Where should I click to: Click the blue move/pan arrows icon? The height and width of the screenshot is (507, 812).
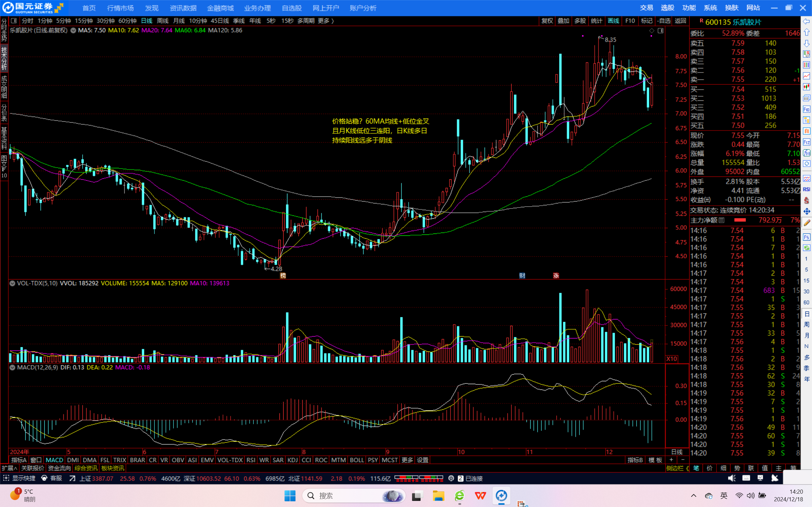[806, 212]
